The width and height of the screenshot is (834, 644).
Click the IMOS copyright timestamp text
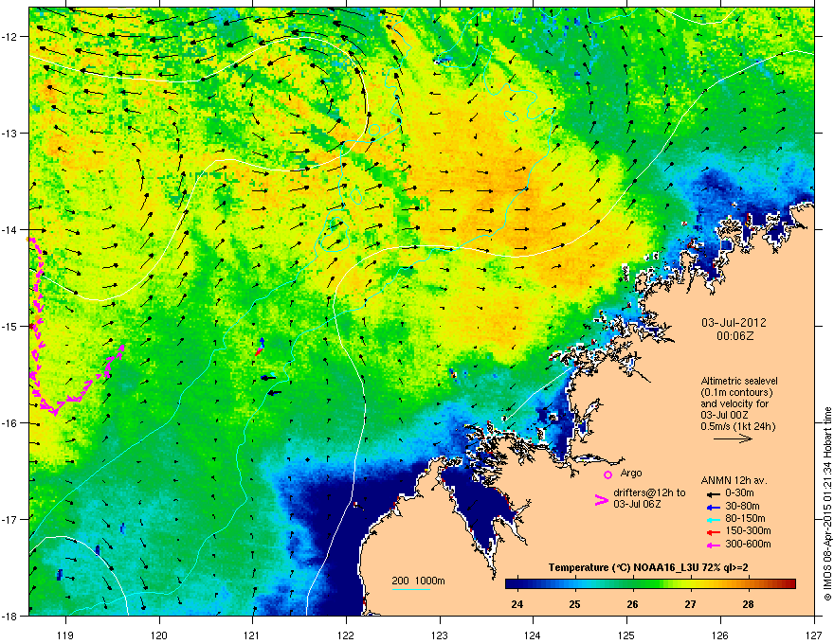[827, 504]
